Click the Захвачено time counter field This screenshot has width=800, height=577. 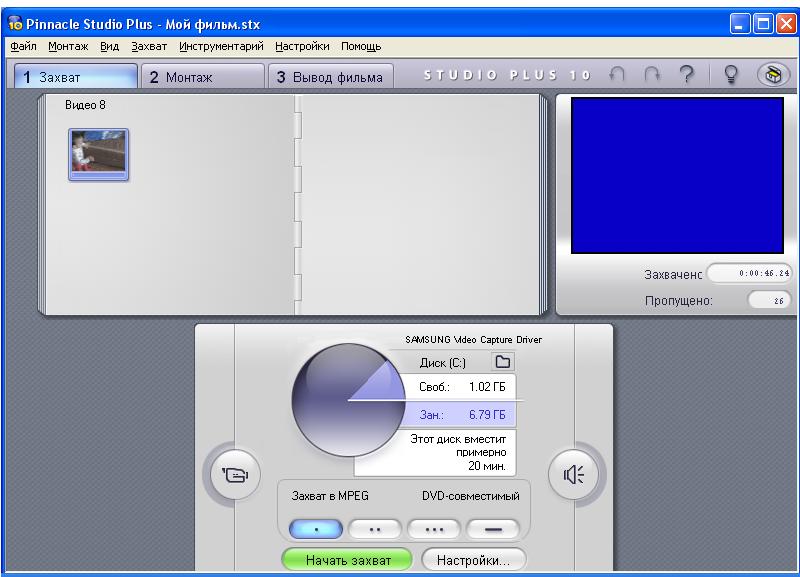click(x=749, y=273)
